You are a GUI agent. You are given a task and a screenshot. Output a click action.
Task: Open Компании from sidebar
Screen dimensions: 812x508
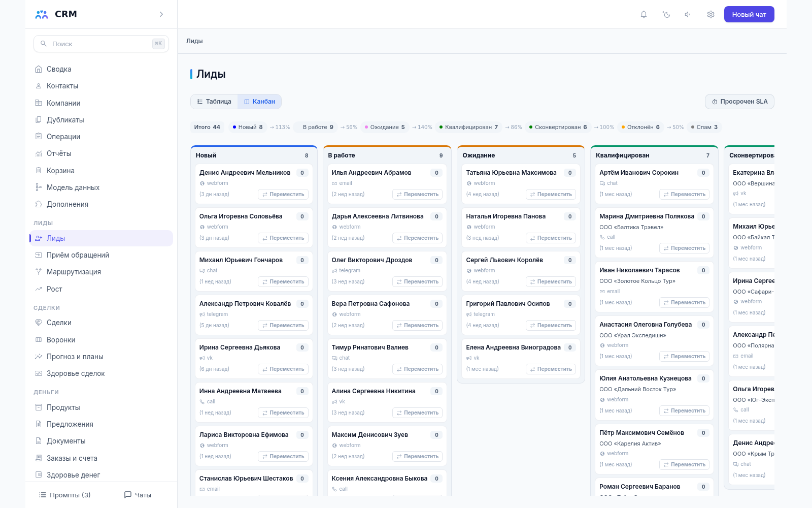[101, 103]
